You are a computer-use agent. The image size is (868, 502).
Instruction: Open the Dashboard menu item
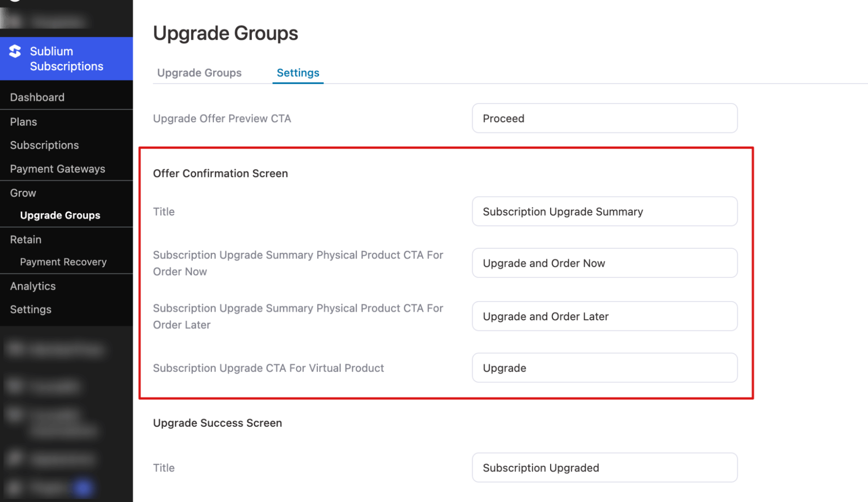coord(37,97)
